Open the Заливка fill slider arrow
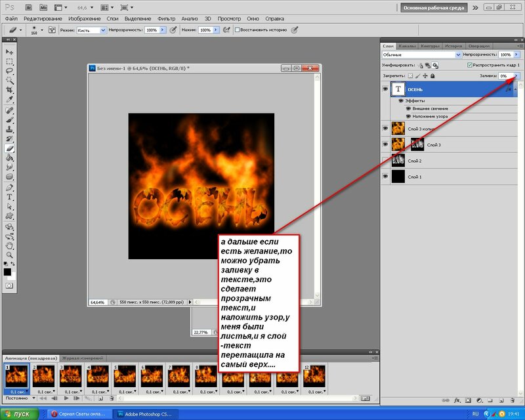The height and width of the screenshot is (420, 525). pos(516,76)
